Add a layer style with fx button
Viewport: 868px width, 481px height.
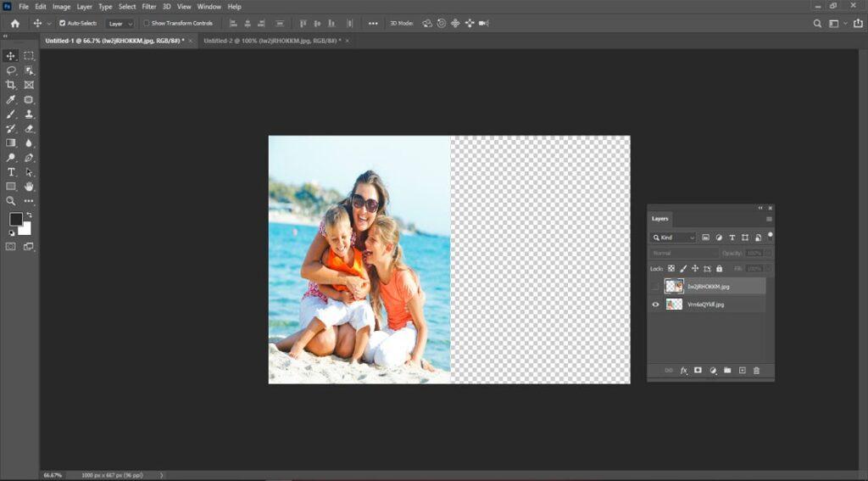click(x=684, y=370)
